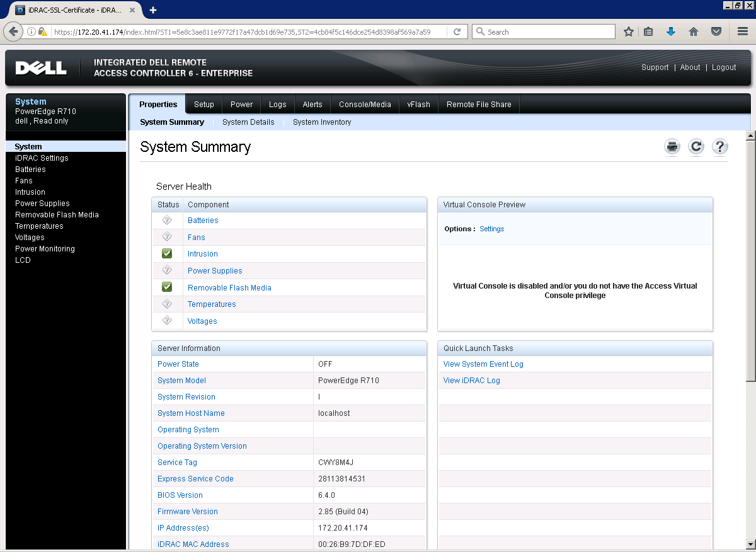756x552 pixels.
Task: Click the Dell logo in the header
Action: pyautogui.click(x=40, y=67)
